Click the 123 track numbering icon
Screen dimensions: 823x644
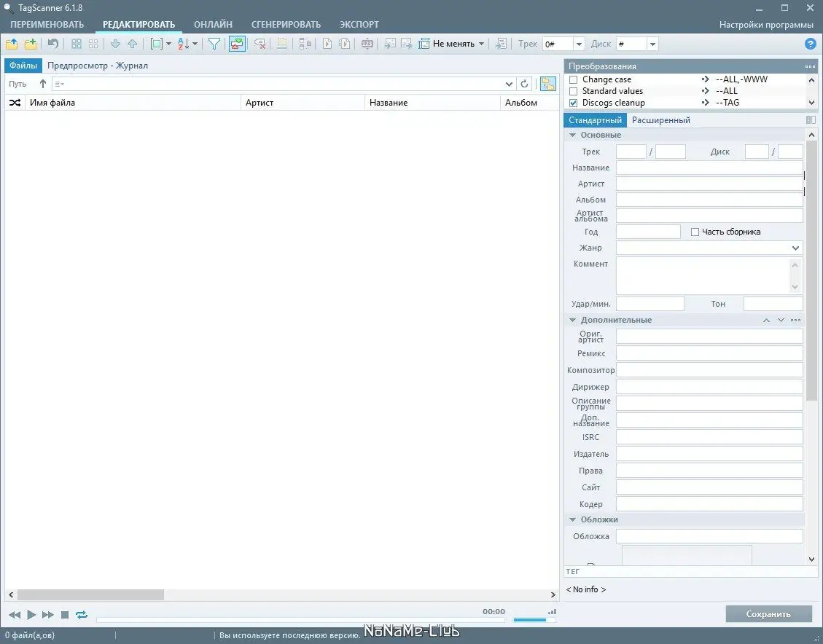367,44
